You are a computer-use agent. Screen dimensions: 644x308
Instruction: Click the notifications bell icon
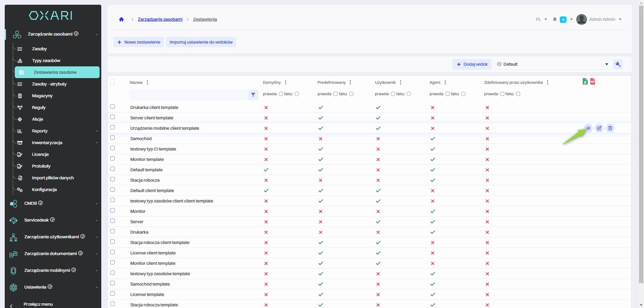pyautogui.click(x=555, y=19)
